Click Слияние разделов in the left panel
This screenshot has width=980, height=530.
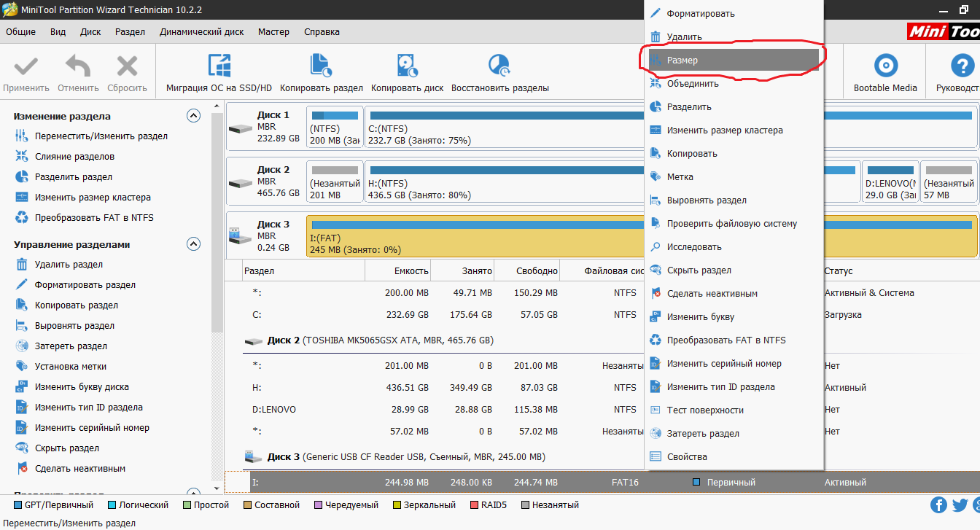point(74,157)
